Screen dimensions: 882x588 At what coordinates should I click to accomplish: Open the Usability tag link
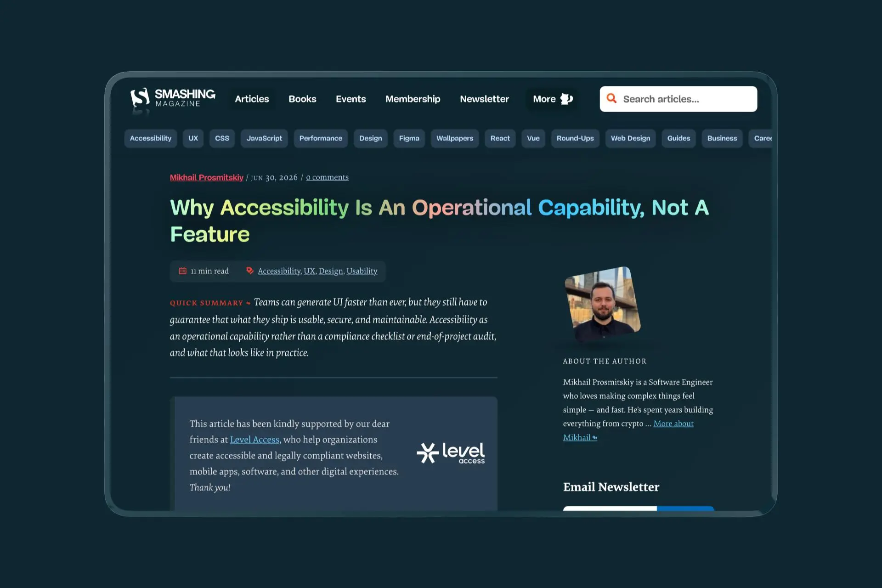(x=362, y=271)
